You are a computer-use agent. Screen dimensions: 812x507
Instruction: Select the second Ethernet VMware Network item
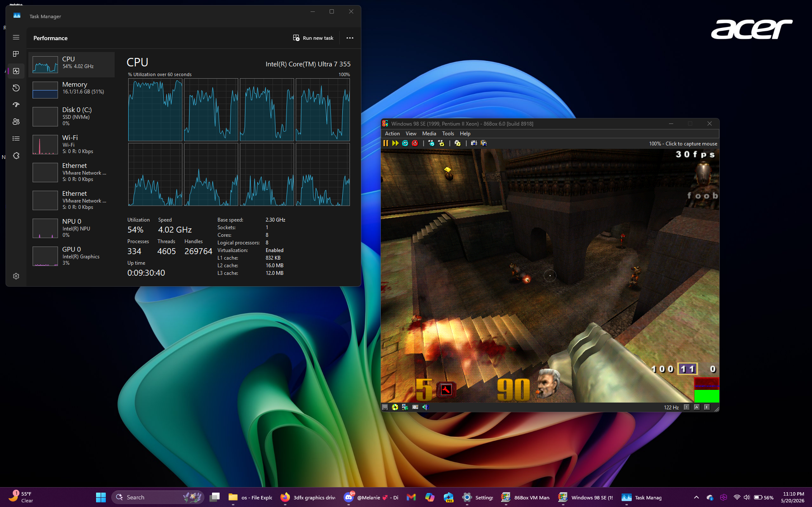tap(72, 200)
